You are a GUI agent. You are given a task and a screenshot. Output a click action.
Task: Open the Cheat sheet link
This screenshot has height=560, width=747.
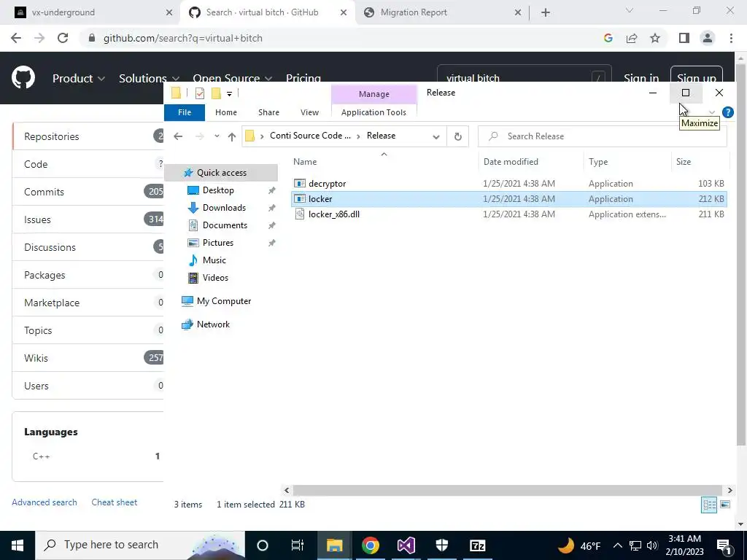pyautogui.click(x=115, y=502)
